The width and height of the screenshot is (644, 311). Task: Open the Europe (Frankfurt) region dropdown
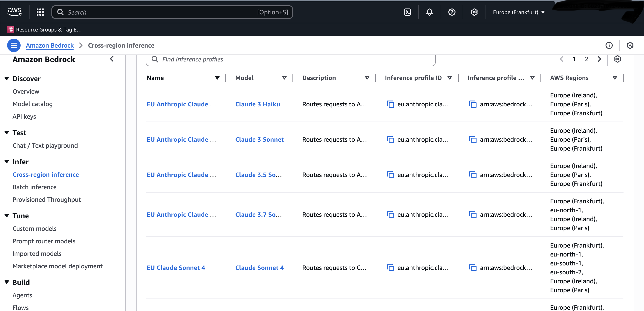519,12
